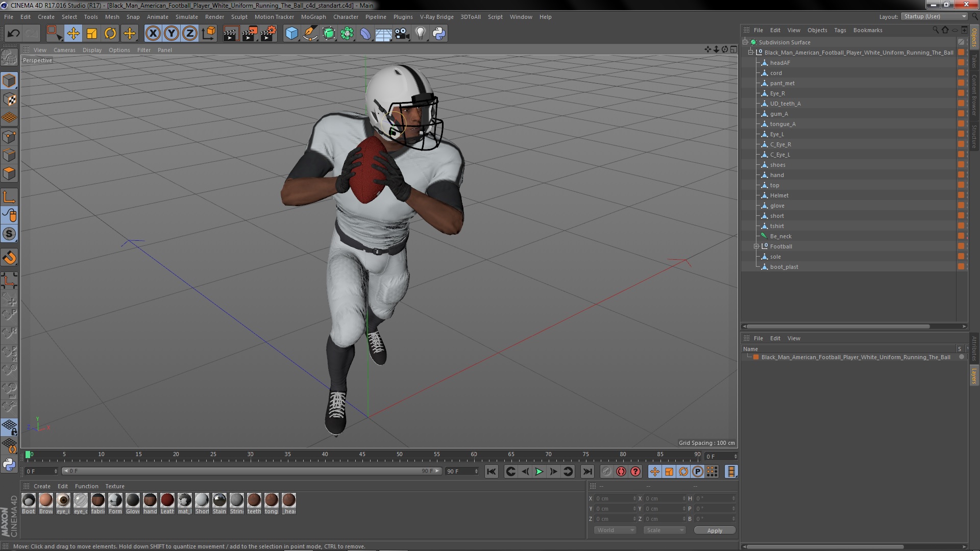The height and width of the screenshot is (551, 980).
Task: Open material manager Texture menu
Action: click(115, 486)
